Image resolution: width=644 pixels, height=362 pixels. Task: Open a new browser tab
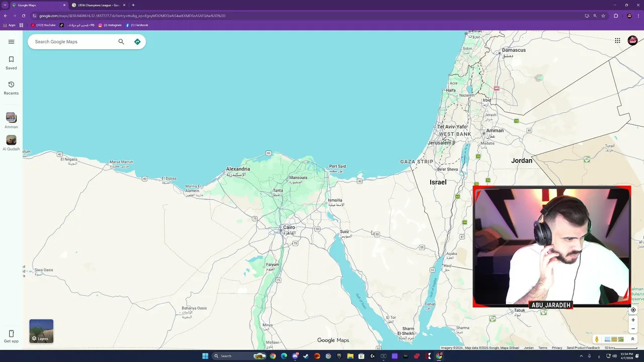(133, 5)
